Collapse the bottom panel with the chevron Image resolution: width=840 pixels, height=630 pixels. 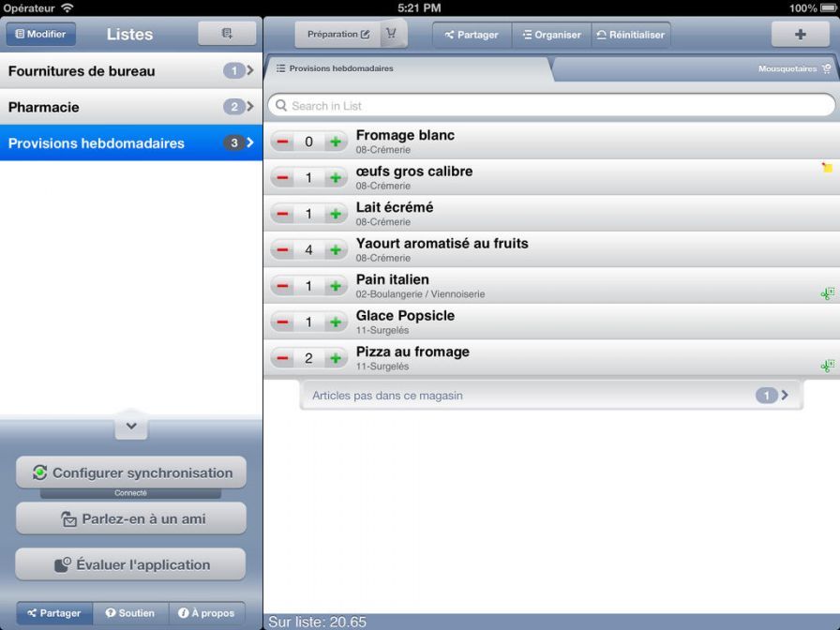click(131, 426)
